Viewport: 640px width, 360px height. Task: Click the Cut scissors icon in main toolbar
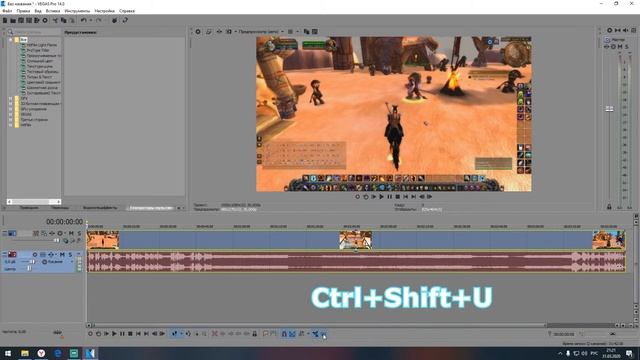click(x=56, y=20)
